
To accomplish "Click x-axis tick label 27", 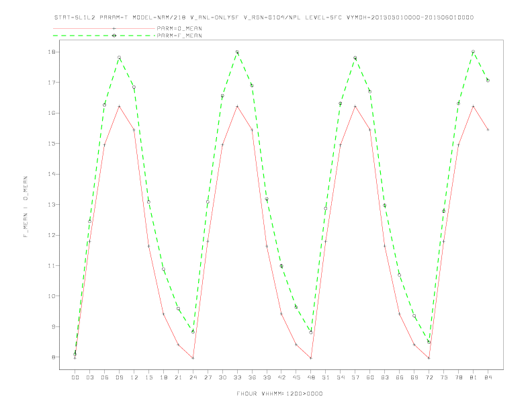I will (208, 377).
